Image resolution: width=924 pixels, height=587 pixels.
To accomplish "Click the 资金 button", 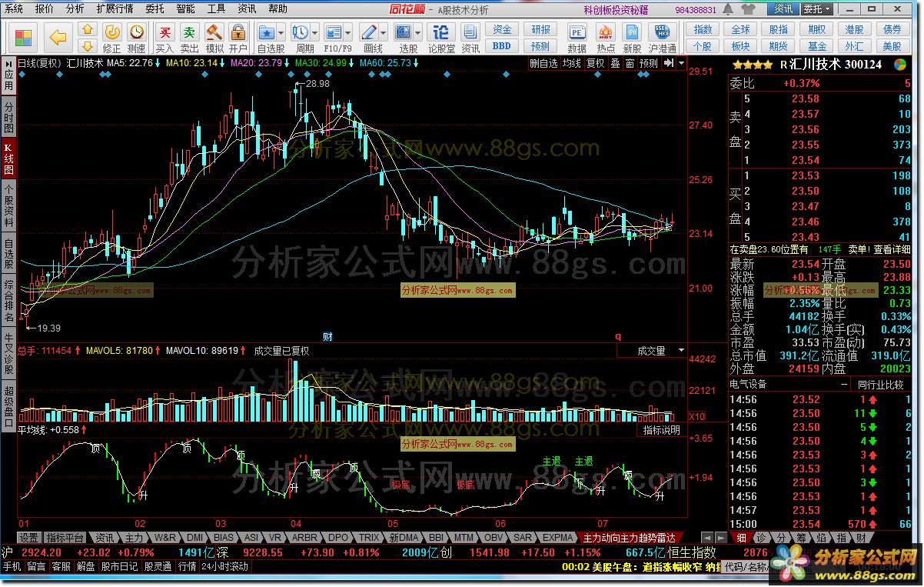I will coord(502,29).
